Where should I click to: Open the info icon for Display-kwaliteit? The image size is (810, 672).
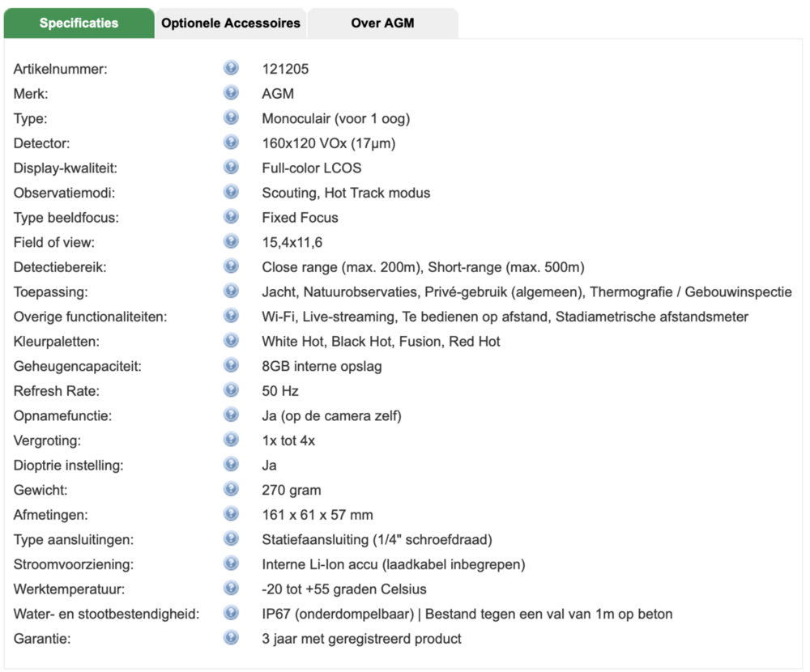[231, 167]
